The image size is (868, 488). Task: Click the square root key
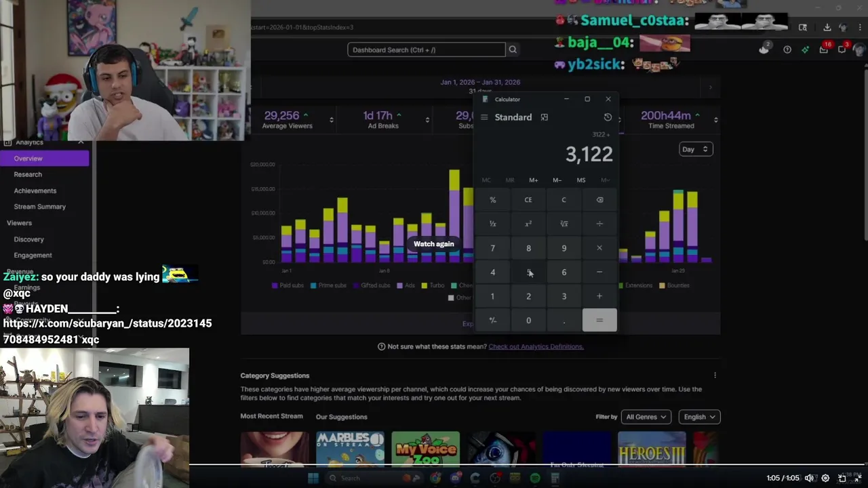[x=564, y=224]
